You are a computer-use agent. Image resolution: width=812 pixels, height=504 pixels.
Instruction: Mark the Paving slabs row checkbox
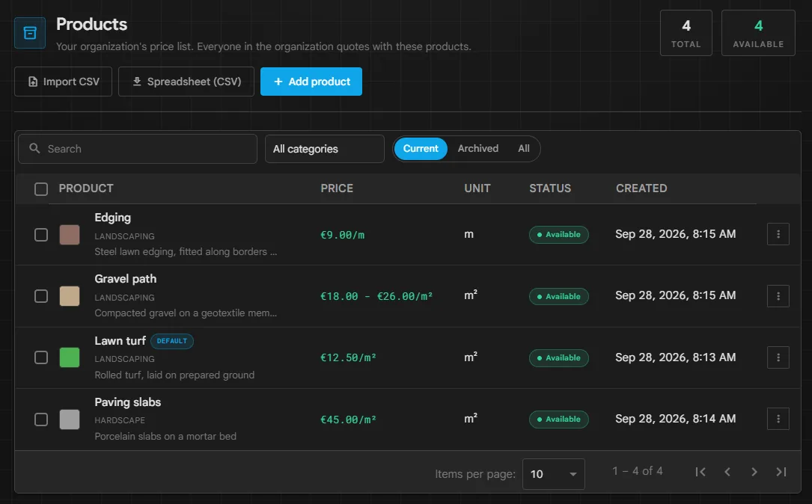tap(41, 420)
